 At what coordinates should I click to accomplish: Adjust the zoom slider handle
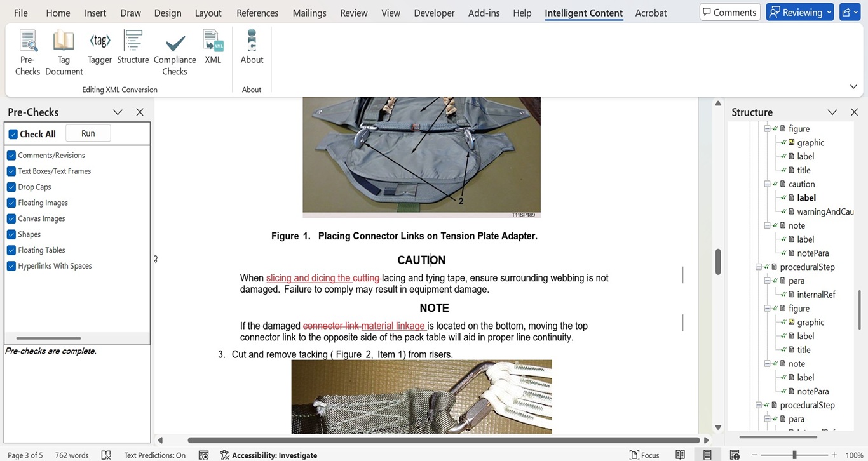coord(794,455)
